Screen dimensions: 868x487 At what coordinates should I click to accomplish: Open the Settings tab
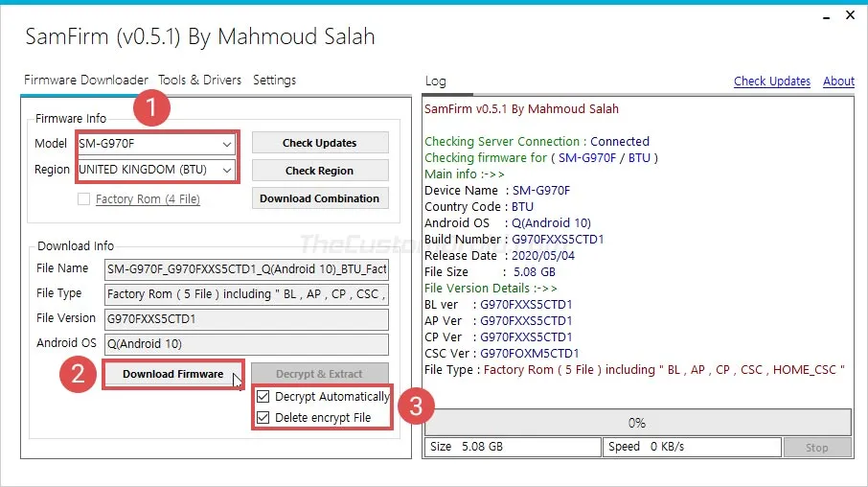(x=275, y=80)
